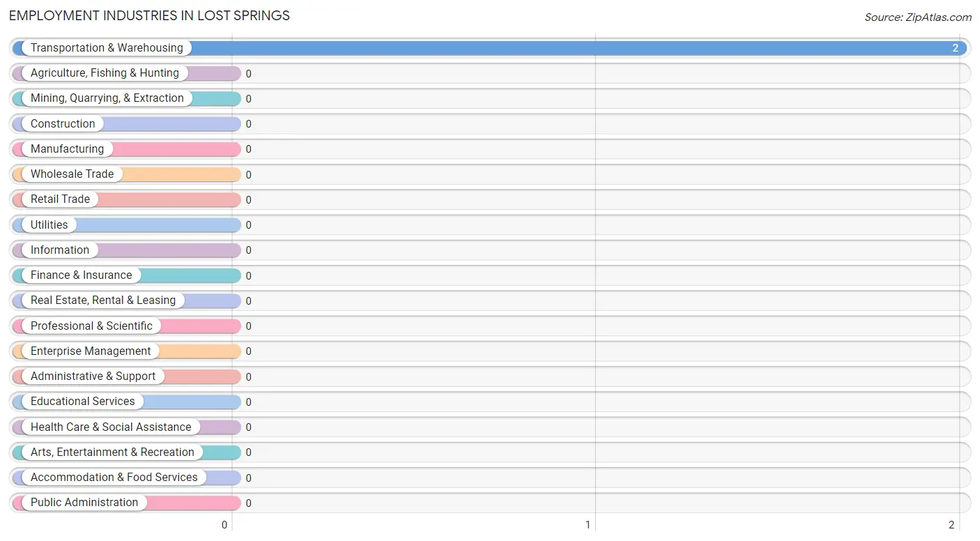This screenshot has height=541, width=980.
Task: Select Real Estate, Rental & Leasing label
Action: coord(103,300)
